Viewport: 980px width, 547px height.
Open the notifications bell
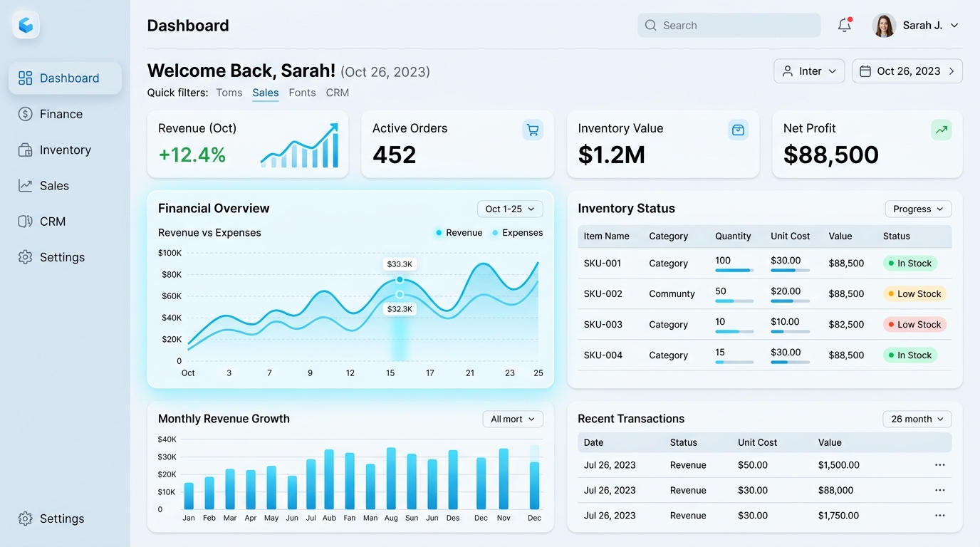coord(845,25)
